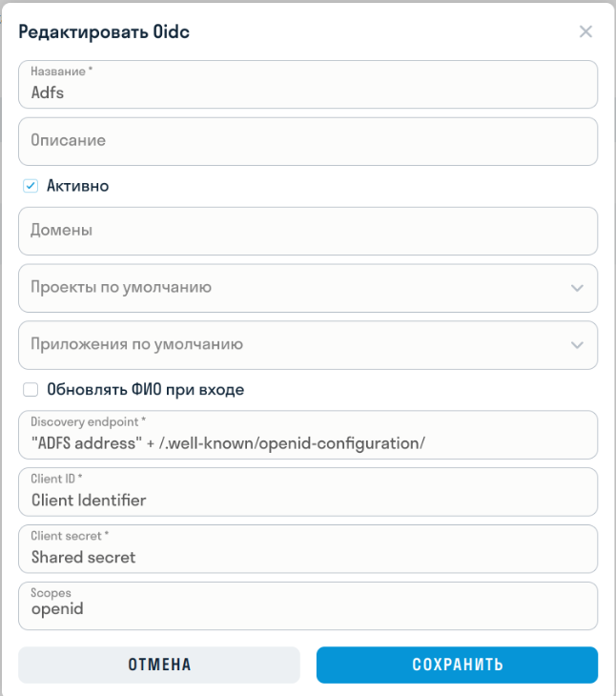Focus the Описание input field
616x696 pixels.
click(x=307, y=141)
